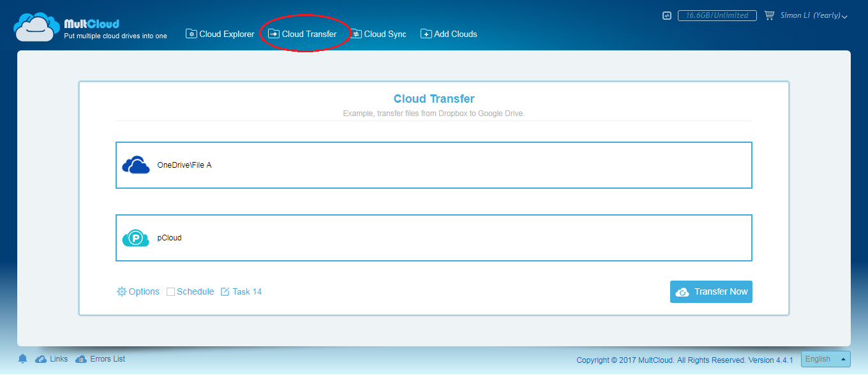Click the MultCloud cloud logo
Screen dimensions: 868x375
click(36, 27)
